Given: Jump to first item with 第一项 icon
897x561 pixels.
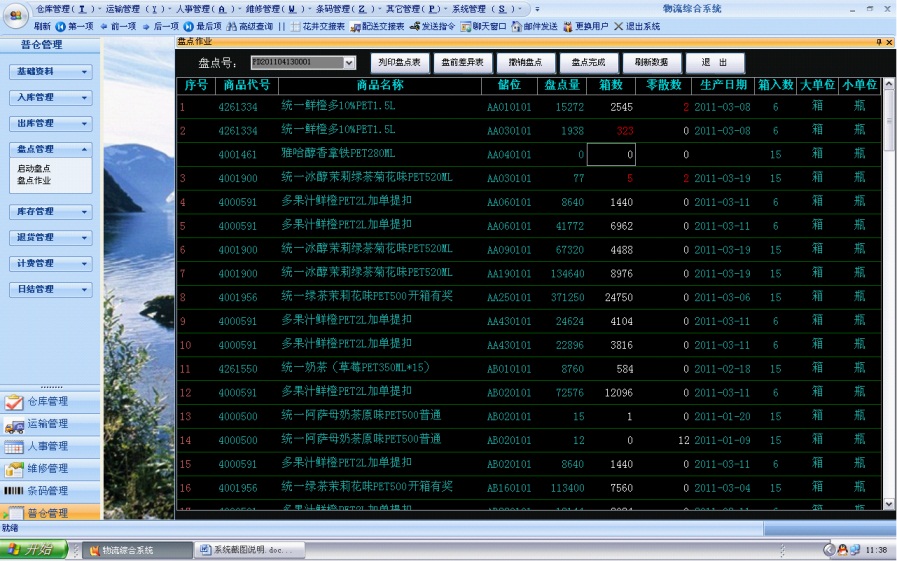Looking at the screenshot, I should click(61, 26).
